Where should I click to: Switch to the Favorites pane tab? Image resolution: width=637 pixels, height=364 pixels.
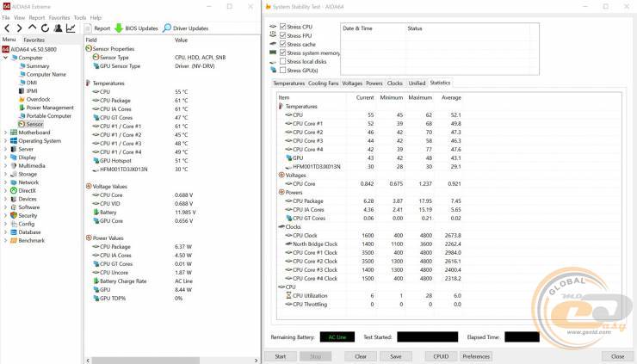(34, 40)
